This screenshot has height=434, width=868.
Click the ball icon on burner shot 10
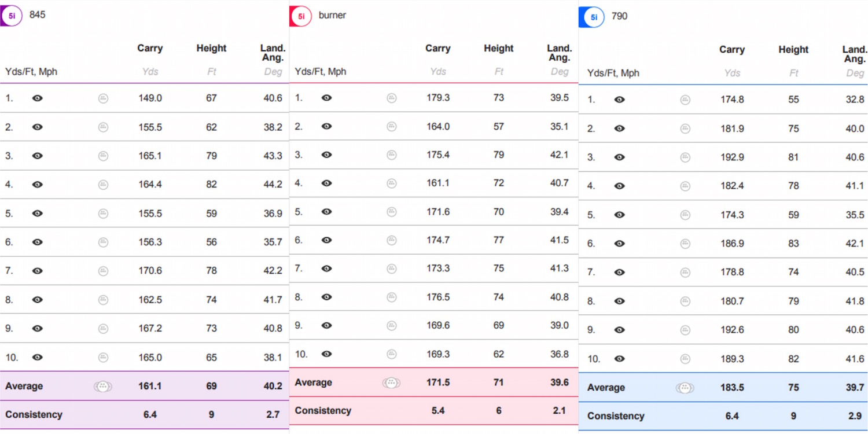click(392, 354)
